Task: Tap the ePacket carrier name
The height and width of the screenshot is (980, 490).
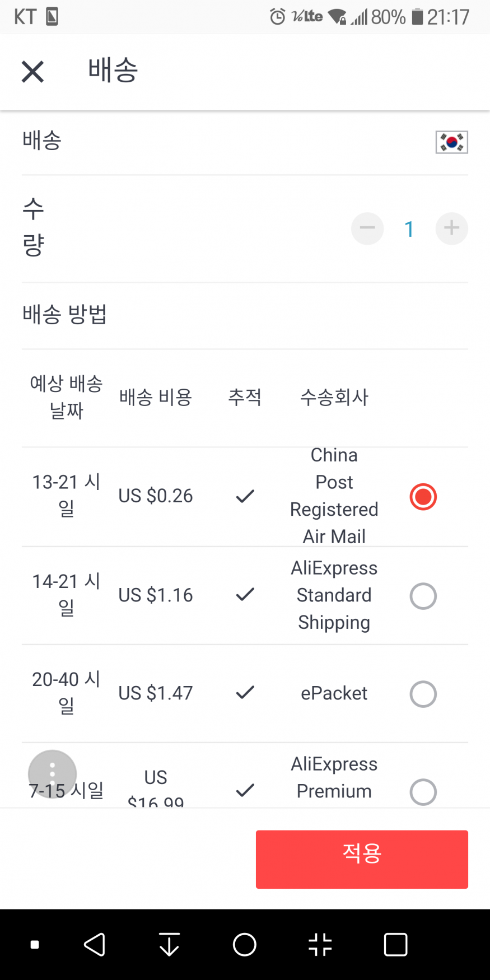Action: point(334,693)
